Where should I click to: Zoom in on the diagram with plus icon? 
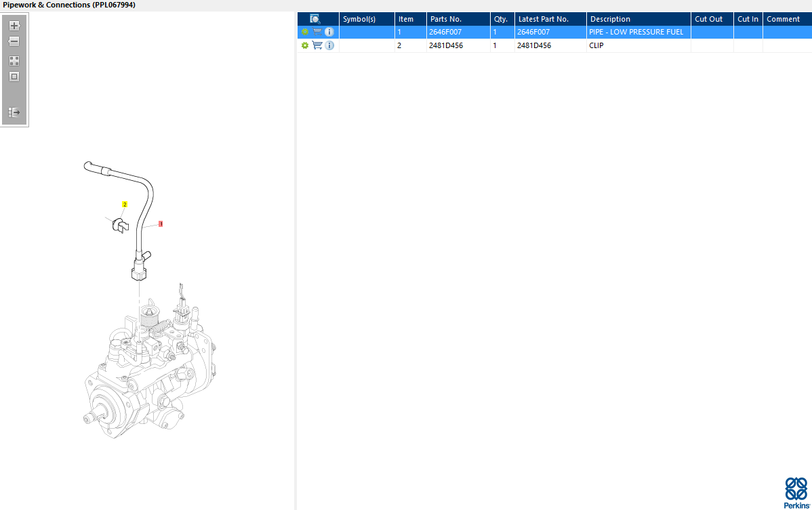coord(14,25)
